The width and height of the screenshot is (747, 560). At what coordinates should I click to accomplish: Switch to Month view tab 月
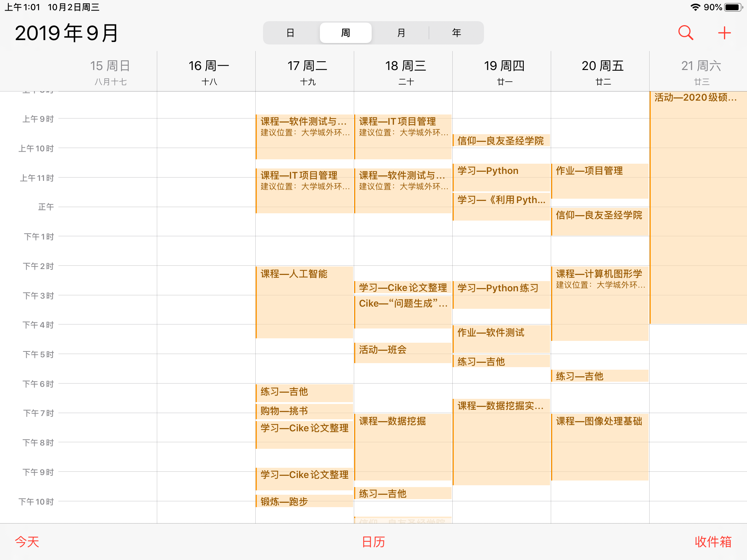401,33
